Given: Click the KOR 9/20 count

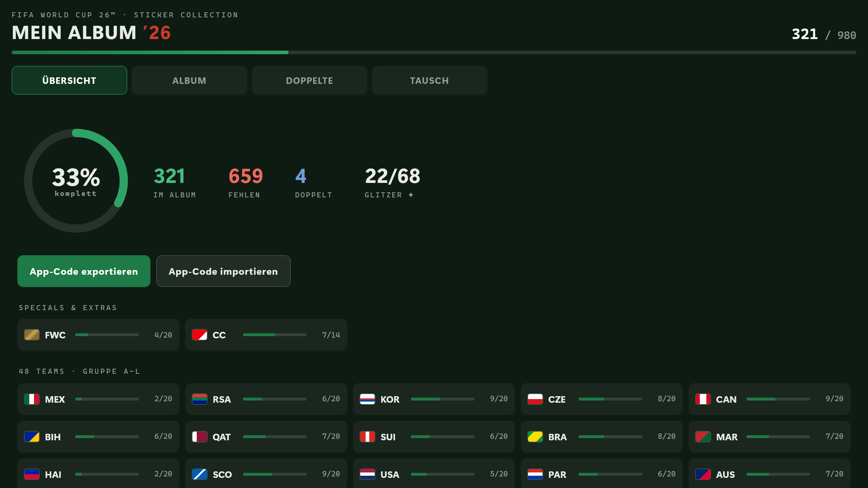Looking at the screenshot, I should click(499, 399).
